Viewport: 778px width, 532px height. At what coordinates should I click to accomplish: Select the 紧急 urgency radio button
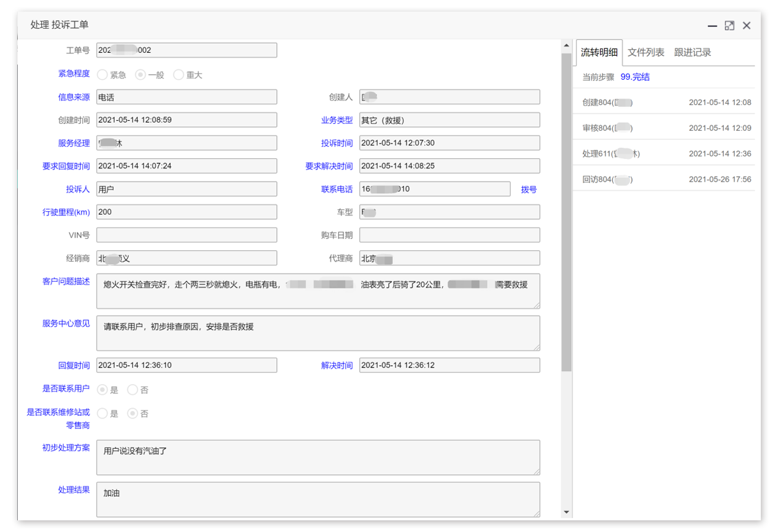pyautogui.click(x=103, y=75)
